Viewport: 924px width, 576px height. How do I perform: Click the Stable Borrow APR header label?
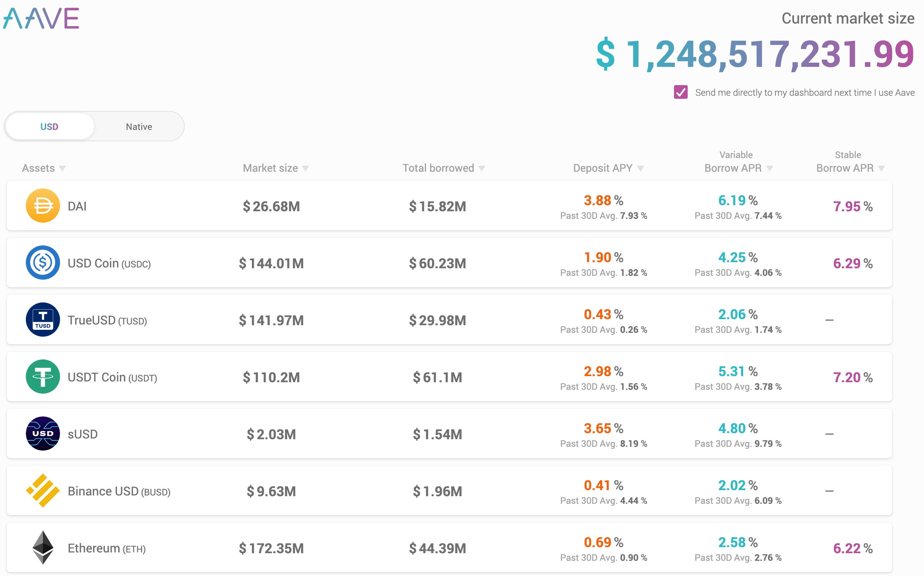(x=845, y=161)
